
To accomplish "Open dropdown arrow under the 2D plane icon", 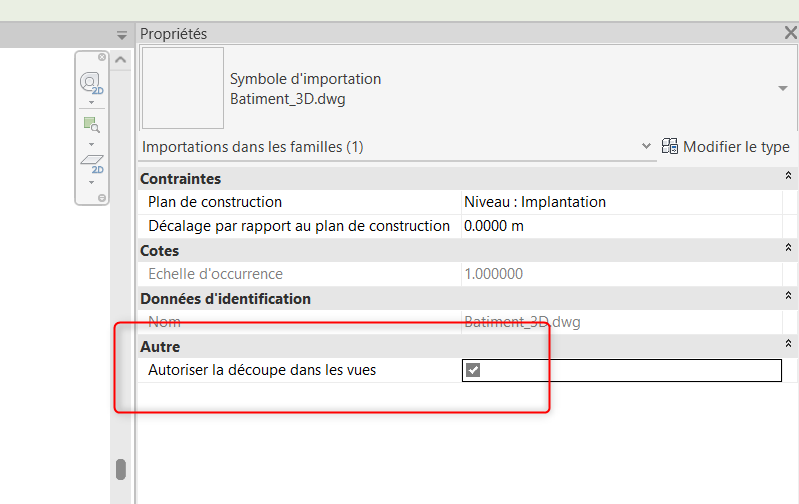I will pos(92,182).
